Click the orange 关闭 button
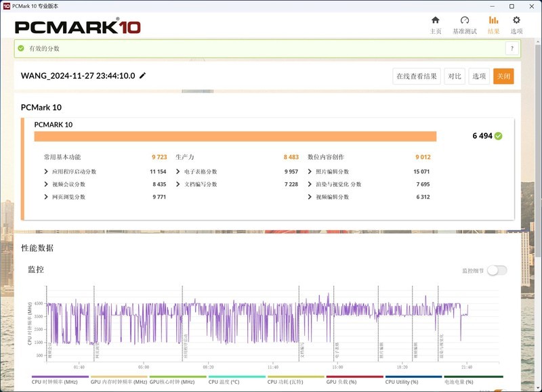This screenshot has width=542, height=392. point(504,77)
